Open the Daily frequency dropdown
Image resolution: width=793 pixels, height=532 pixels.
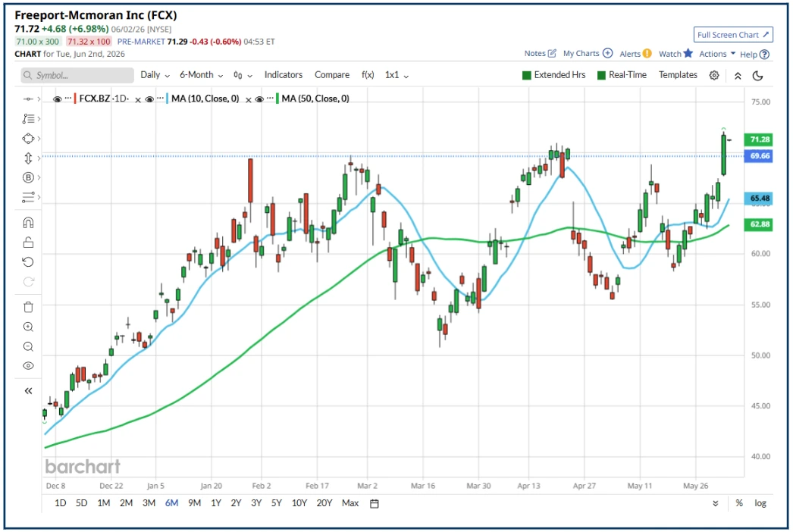click(155, 75)
